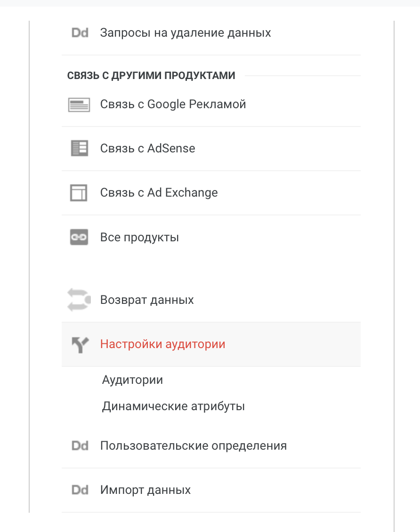Select the Связь с AdSense menu item
This screenshot has height=532, width=420.
coord(147,149)
